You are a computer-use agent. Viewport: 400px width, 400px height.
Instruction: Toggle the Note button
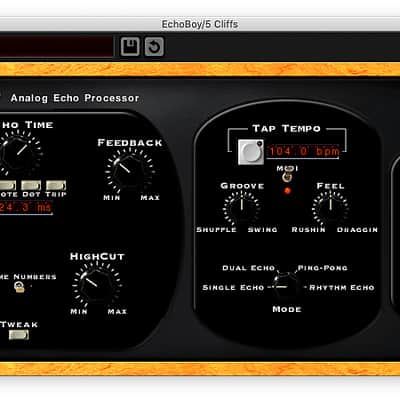pyautogui.click(x=7, y=185)
